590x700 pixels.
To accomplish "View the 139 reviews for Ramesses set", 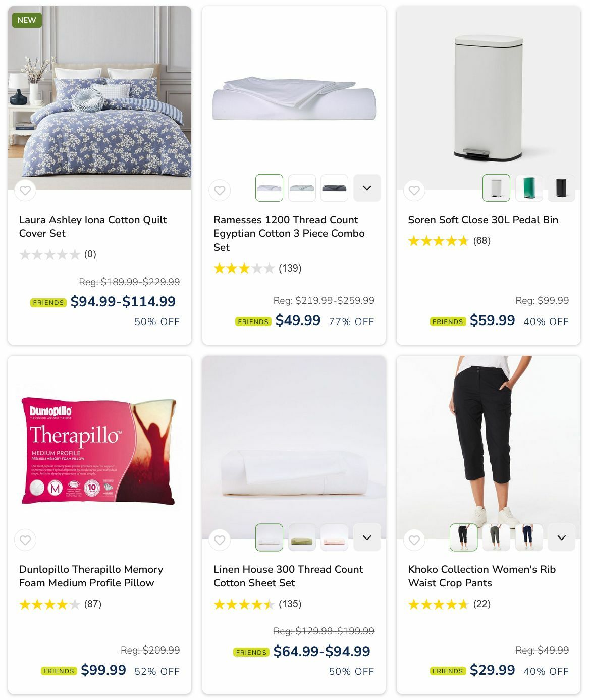I will tap(290, 268).
